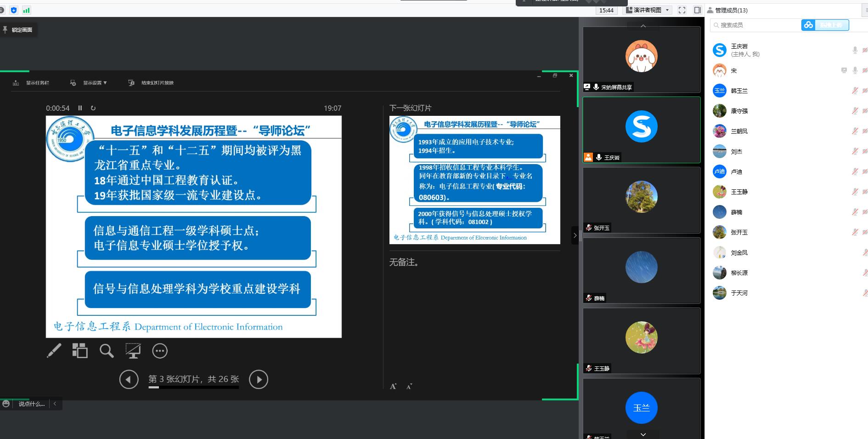The width and height of the screenshot is (868, 439).
Task: Toggle the side panel layout icon
Action: click(697, 10)
